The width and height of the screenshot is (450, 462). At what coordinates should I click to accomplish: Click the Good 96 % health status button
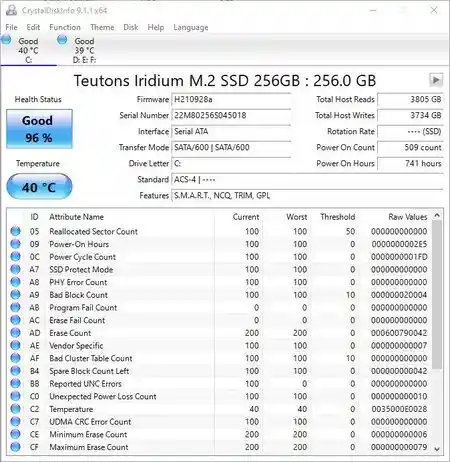click(x=39, y=129)
